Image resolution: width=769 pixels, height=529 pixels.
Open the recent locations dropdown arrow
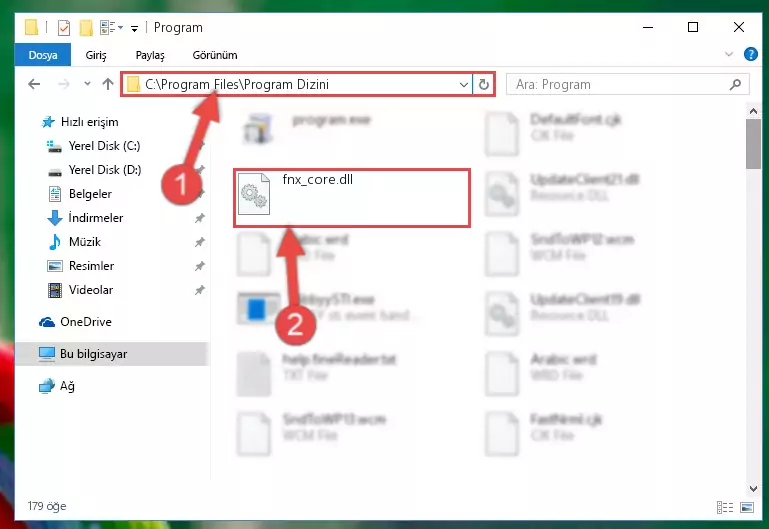pos(87,84)
